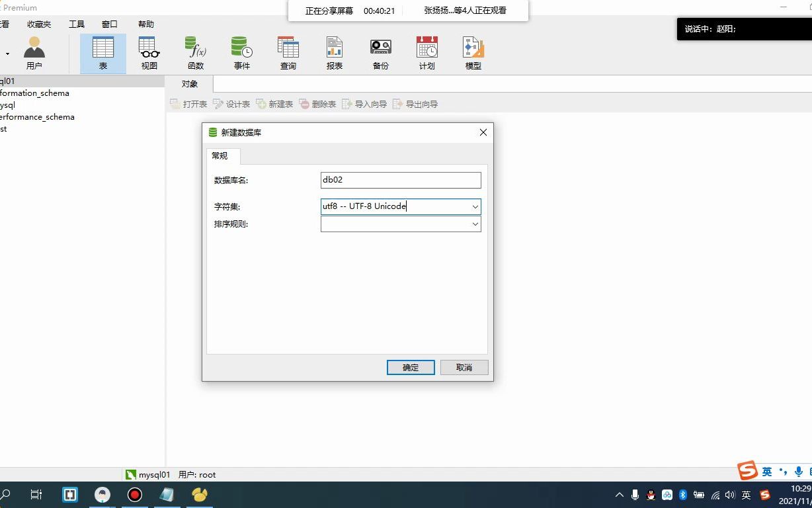Click 删除表 in the object toolbar
This screenshot has width=812, height=508.
point(317,104)
